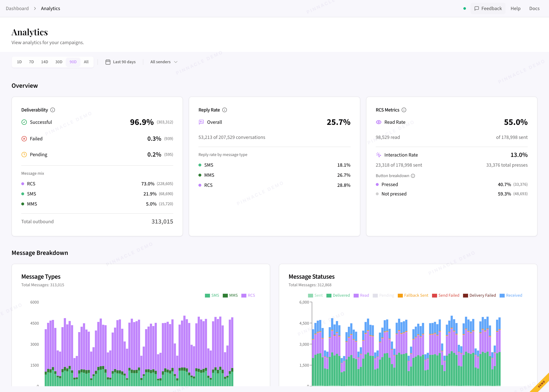The image size is (549, 392).
Task: Click the green status dot in the header
Action: (465, 8)
